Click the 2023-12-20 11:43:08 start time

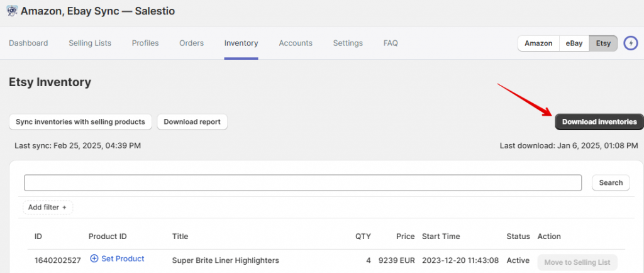[460, 260]
